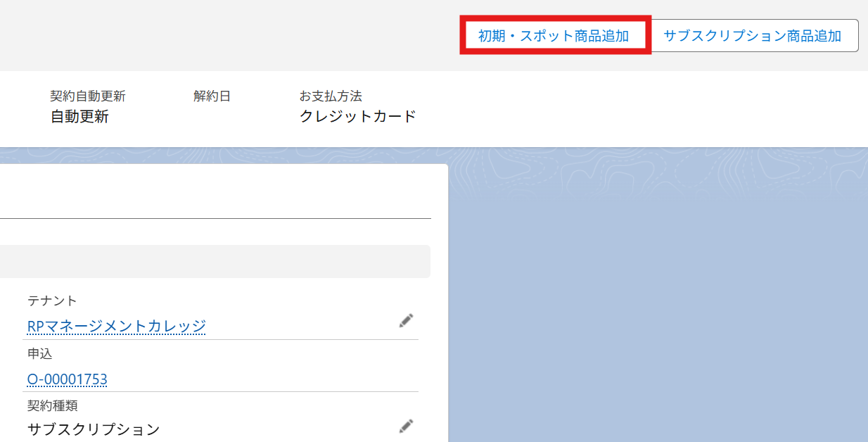Select the 自動更新 field value
Screen dimensions: 868x442
coord(79,117)
